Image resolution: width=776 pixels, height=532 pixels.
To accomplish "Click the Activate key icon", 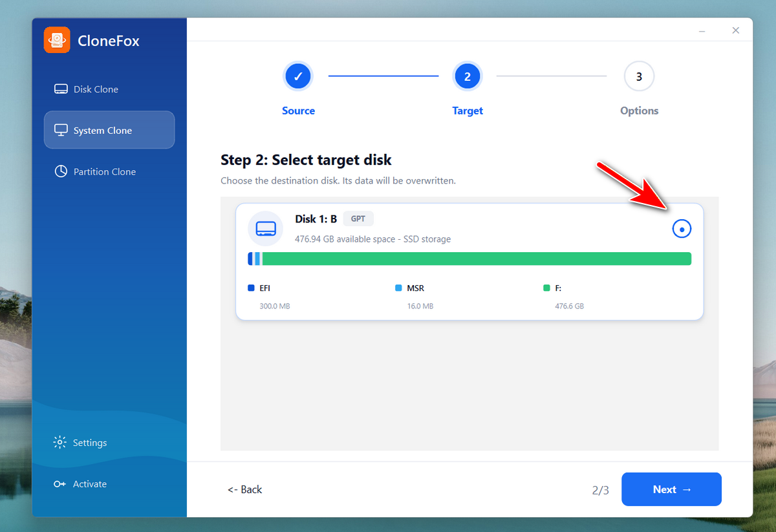I will coord(59,484).
